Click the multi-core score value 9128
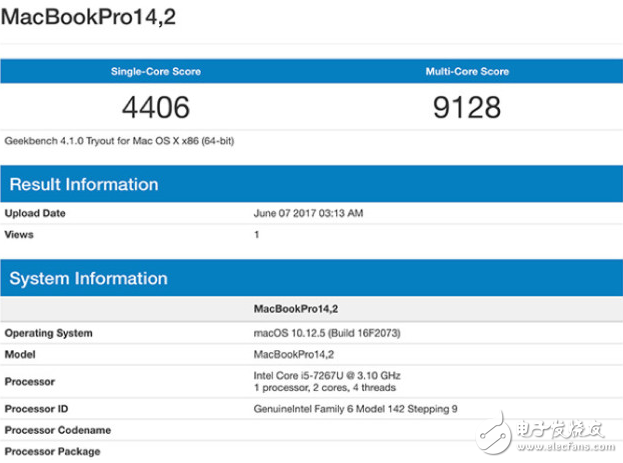 click(x=467, y=107)
